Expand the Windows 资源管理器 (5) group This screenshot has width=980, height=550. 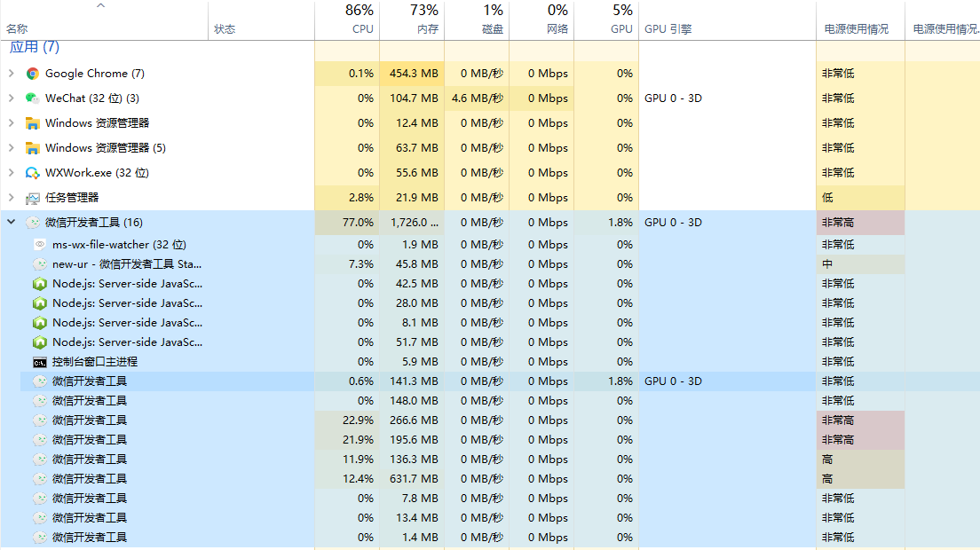(12, 148)
